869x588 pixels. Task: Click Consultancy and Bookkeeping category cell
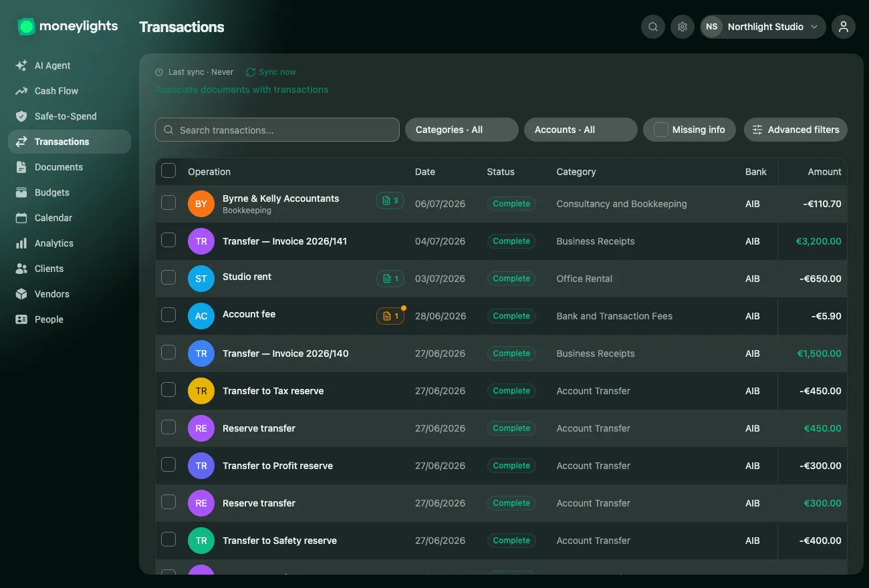point(622,204)
